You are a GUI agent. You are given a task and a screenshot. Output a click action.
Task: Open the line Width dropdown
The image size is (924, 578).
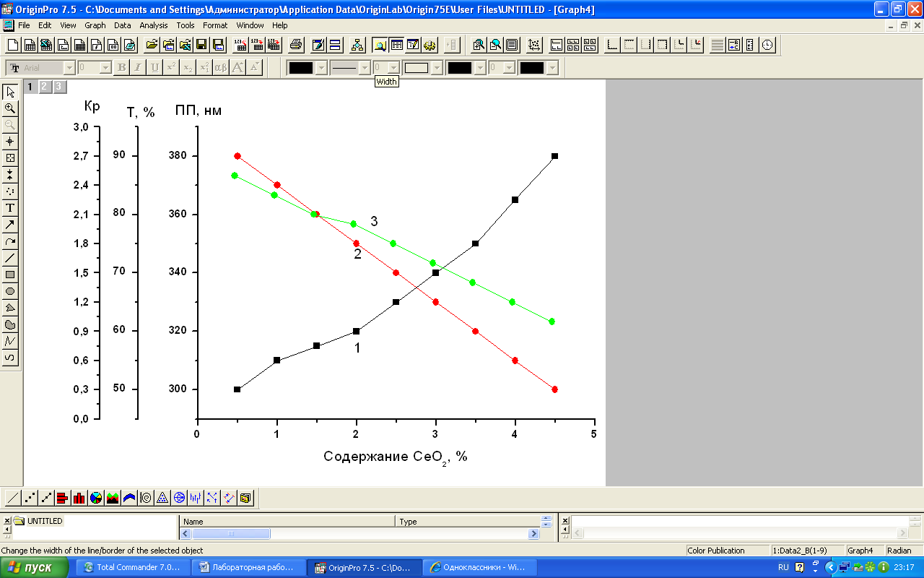point(393,67)
